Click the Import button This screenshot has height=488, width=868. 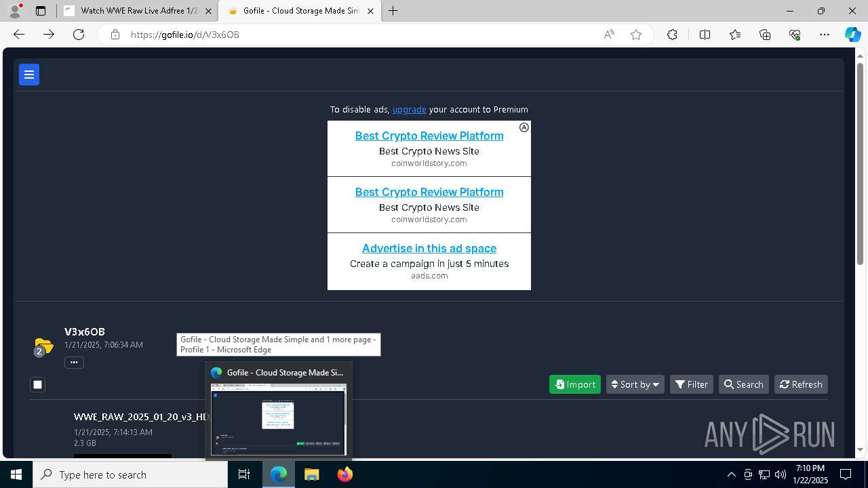575,384
